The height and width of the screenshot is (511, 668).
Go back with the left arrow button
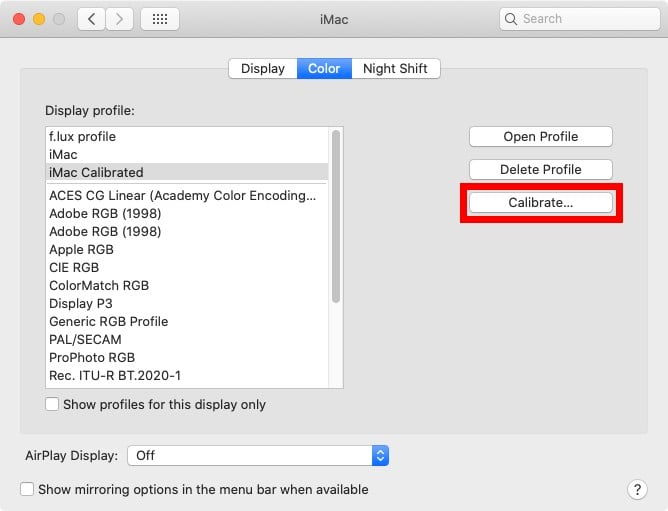coord(92,19)
